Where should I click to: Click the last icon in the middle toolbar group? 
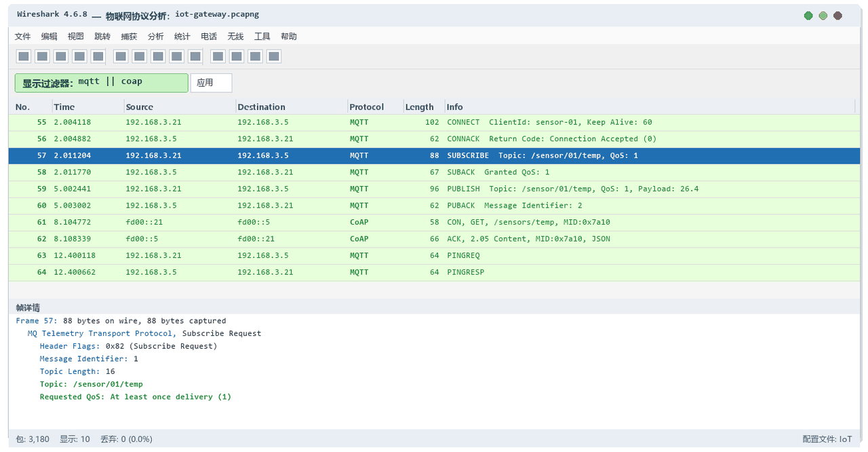tap(195, 56)
